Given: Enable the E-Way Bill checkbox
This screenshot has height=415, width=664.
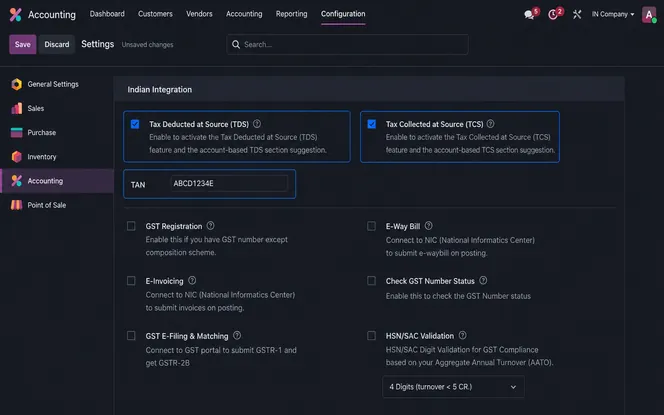Looking at the screenshot, I should pyautogui.click(x=371, y=226).
